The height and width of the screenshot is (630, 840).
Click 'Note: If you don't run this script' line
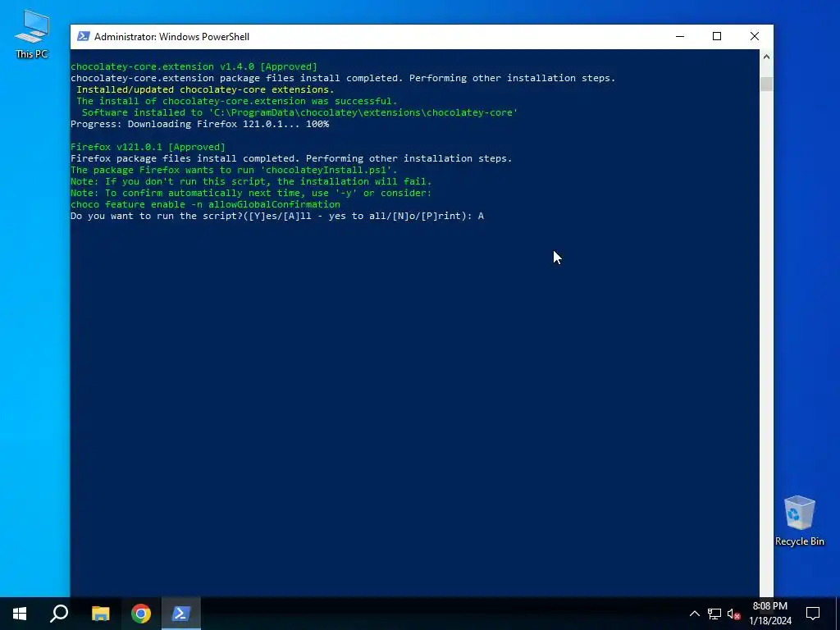251,181
